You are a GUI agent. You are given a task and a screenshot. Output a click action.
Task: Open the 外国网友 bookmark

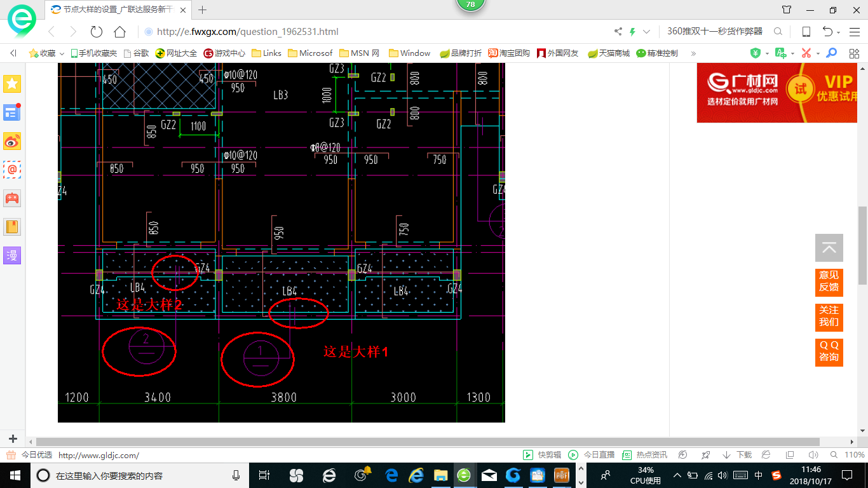point(558,53)
